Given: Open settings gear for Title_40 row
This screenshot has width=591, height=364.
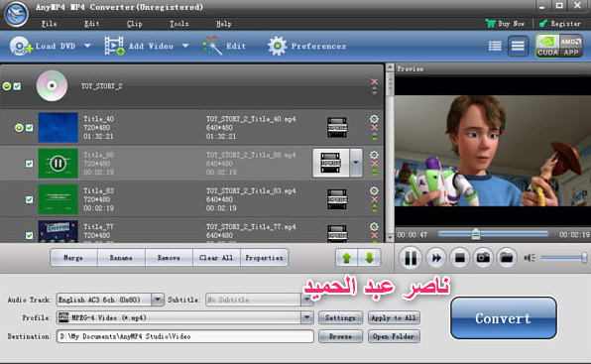Looking at the screenshot, I should [x=374, y=119].
